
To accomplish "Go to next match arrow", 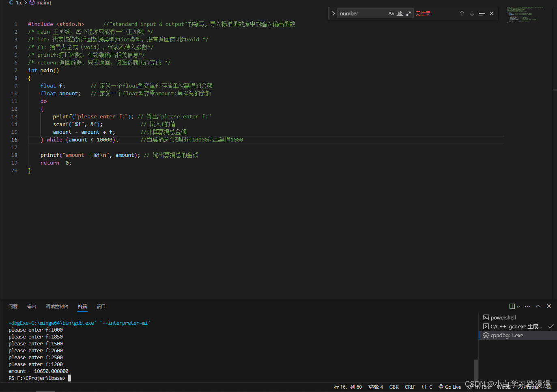I will click(472, 13).
